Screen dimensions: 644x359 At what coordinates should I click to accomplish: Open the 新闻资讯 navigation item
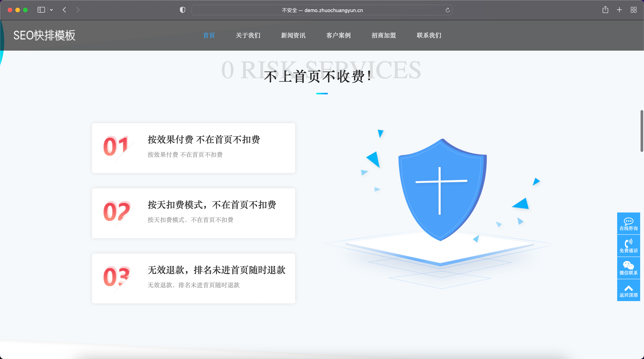[293, 35]
